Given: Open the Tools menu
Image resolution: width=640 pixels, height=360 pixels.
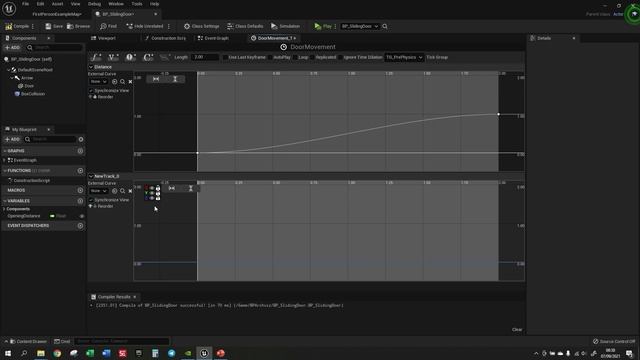Looking at the screenshot, I should coord(137,4).
